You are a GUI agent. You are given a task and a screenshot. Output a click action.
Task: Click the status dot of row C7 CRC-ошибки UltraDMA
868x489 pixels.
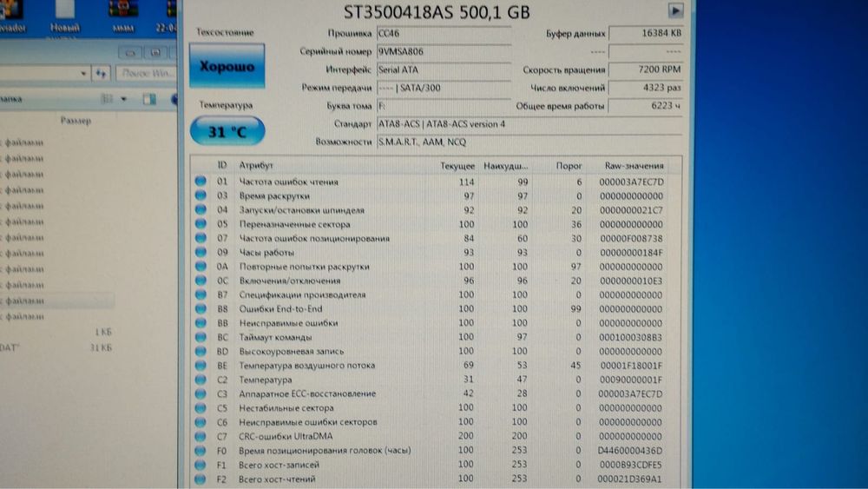tap(201, 436)
